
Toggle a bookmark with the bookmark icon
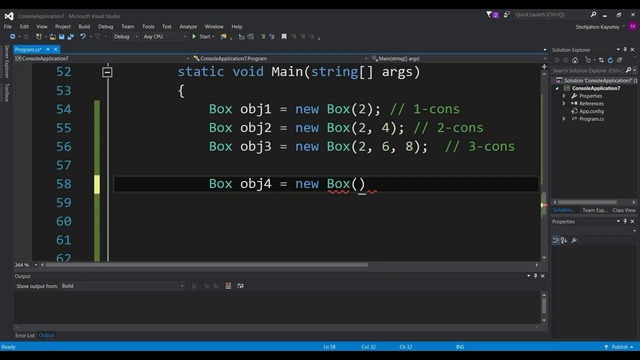[284, 37]
